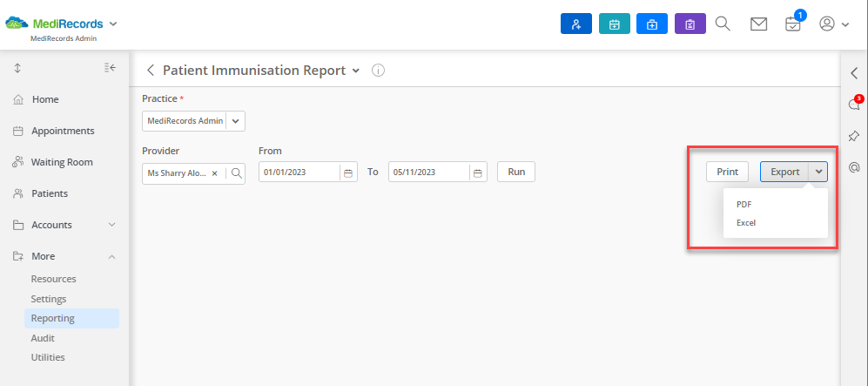Expand the Accounts menu chevron
The image size is (868, 386).
click(111, 225)
